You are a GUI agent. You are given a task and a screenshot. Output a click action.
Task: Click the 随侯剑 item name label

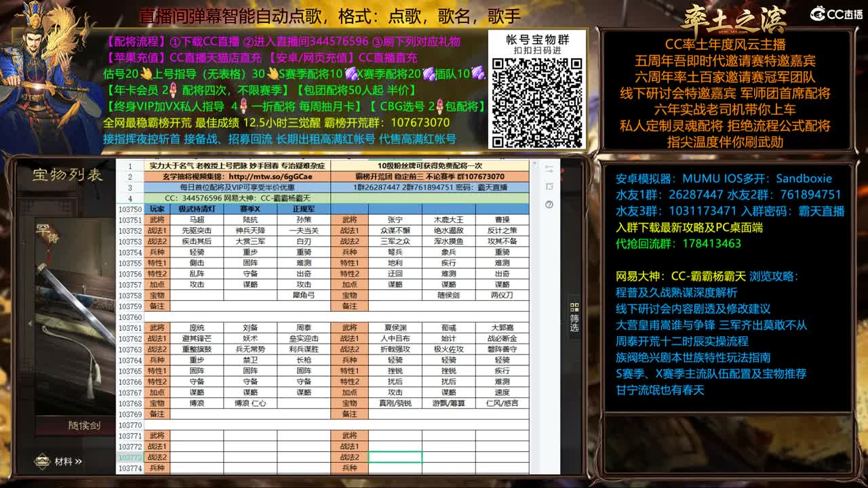(85, 426)
